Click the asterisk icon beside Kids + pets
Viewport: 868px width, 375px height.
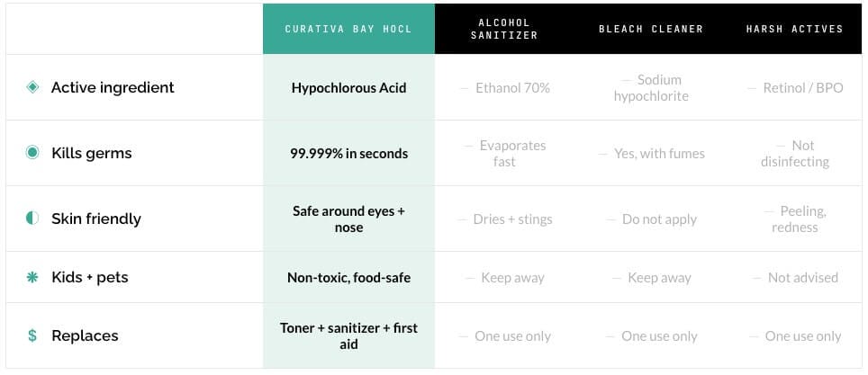(33, 277)
